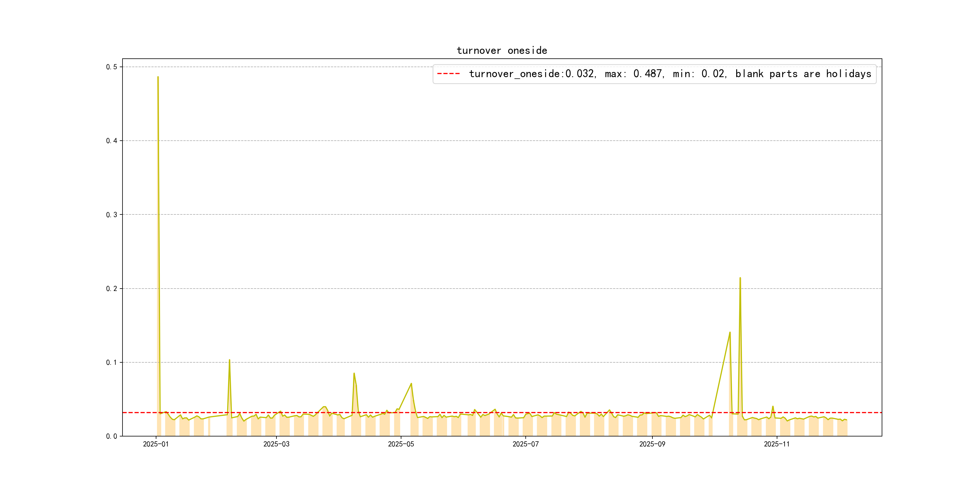Click the 0.3 y-axis tick label

coord(112,214)
